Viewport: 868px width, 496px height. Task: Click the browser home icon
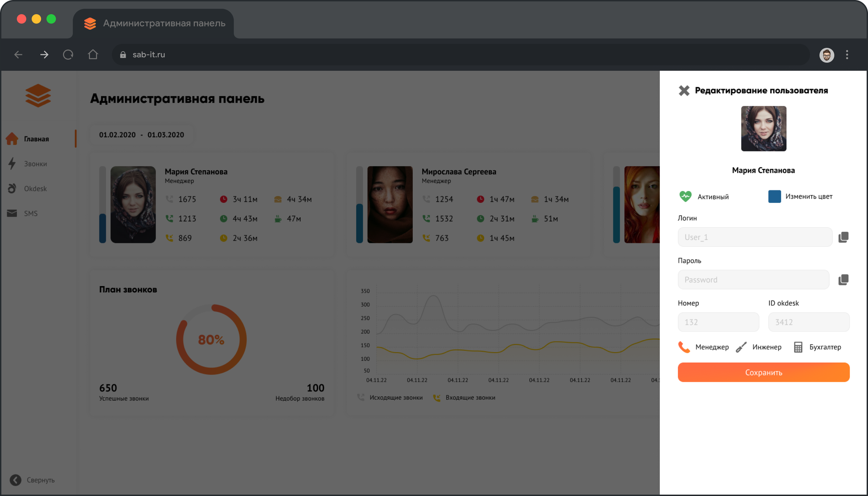click(93, 55)
